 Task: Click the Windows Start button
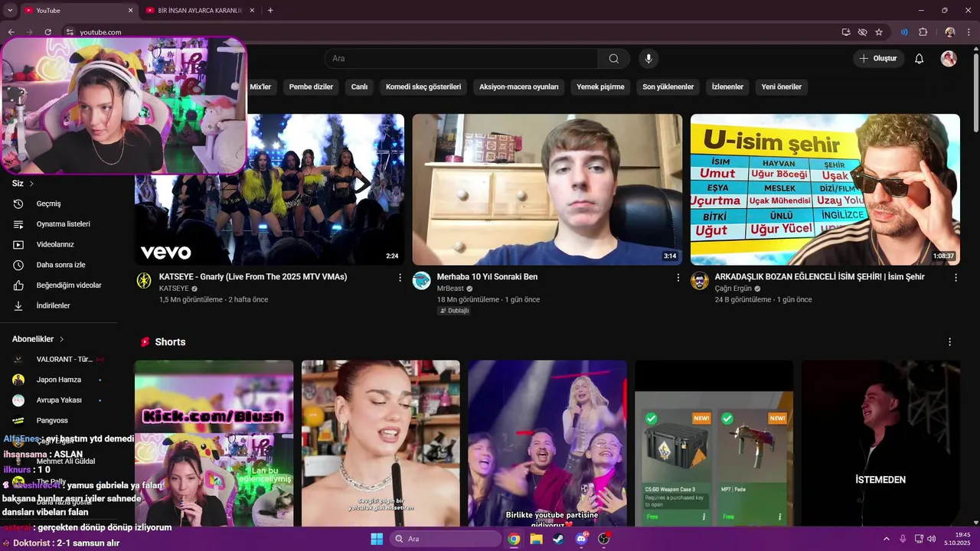[x=377, y=539]
